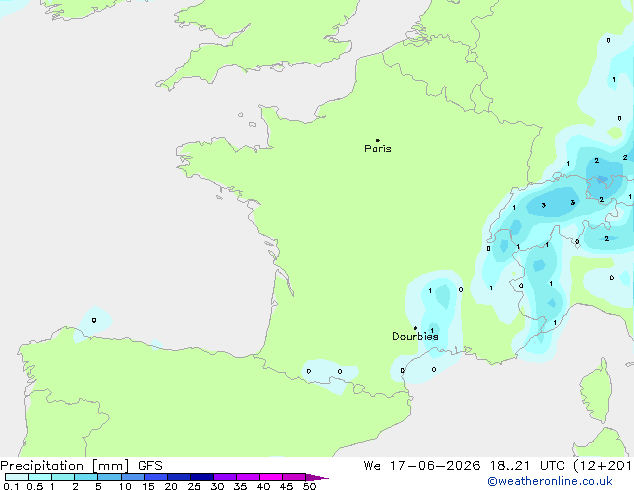Select the 30–35 mm purple legend box

point(225,477)
